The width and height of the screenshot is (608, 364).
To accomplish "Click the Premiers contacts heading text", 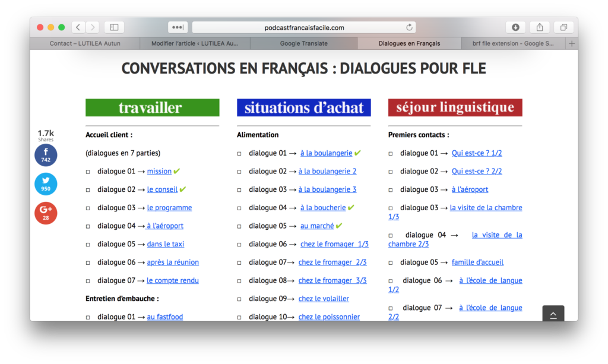I will pos(419,135).
